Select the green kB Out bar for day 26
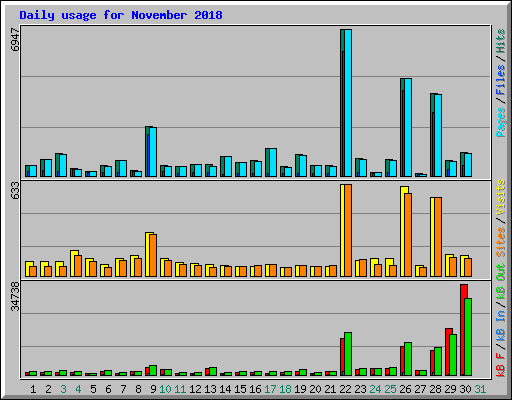Screen dimensions: 512x400 point(408,359)
